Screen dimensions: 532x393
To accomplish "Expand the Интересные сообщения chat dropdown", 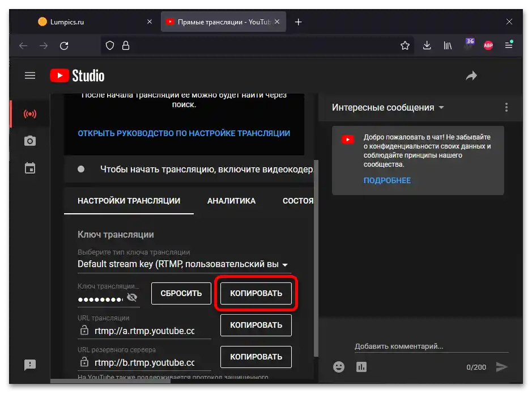I will (388, 107).
